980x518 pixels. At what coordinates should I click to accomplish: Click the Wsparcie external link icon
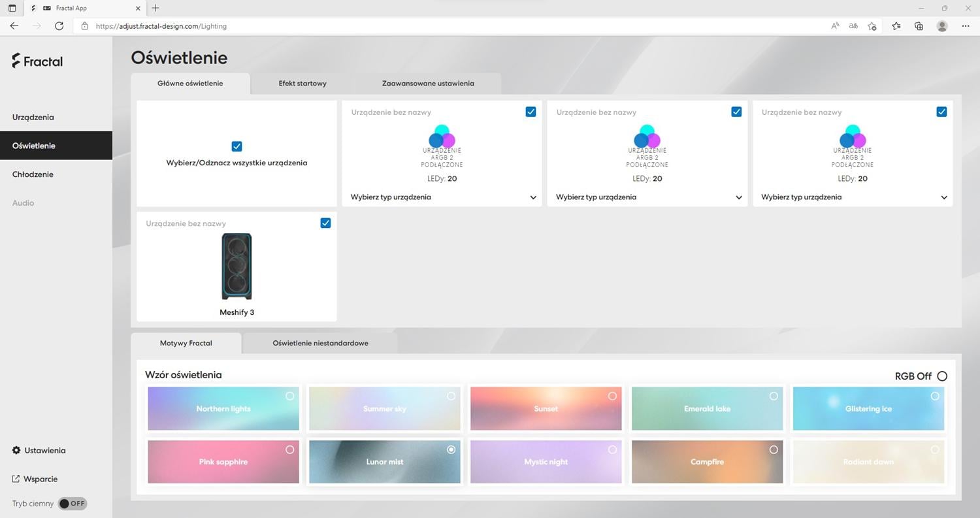16,479
